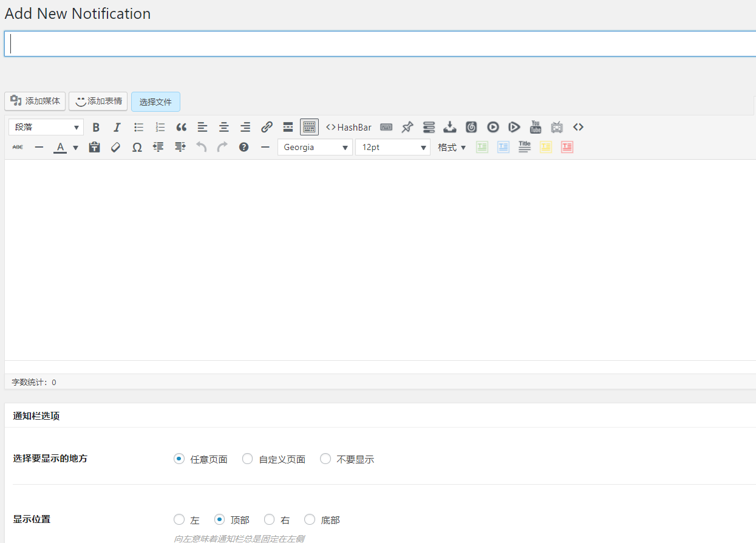Toggle bold formatting in editor toolbar

[x=96, y=127]
